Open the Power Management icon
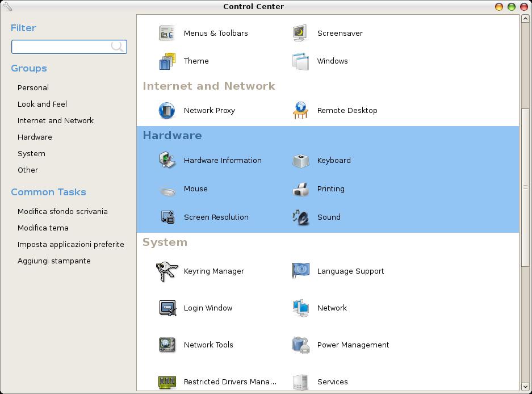 pos(300,345)
